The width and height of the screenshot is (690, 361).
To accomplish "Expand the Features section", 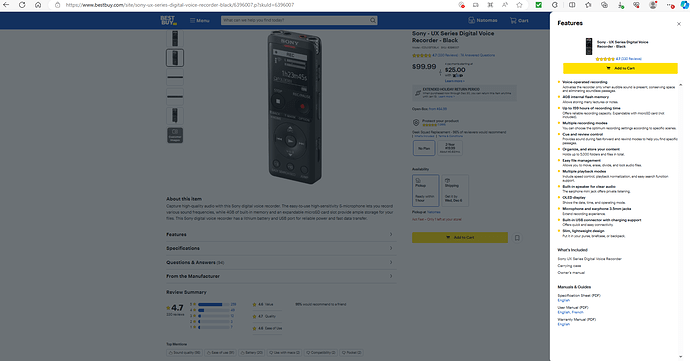I will [281, 235].
